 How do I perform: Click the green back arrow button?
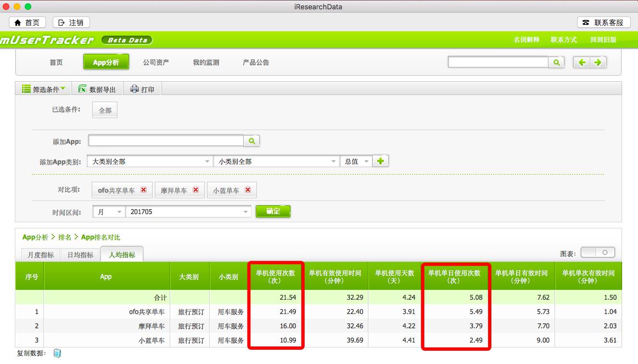point(582,63)
